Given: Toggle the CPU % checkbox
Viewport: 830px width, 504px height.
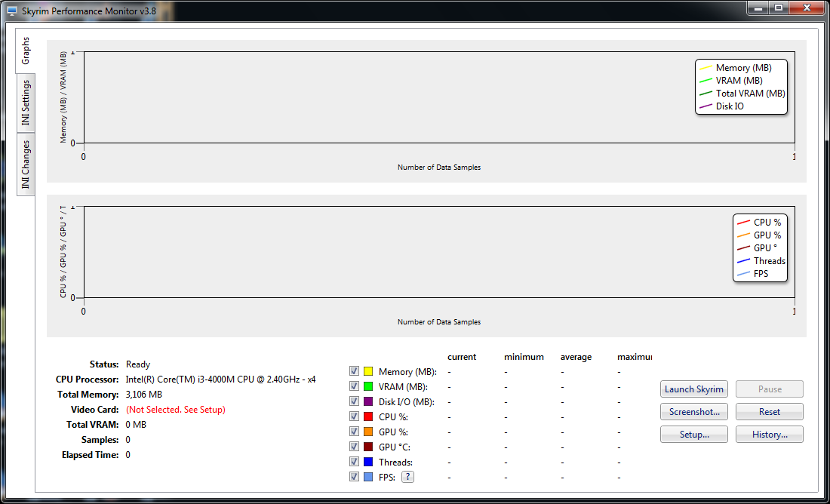Looking at the screenshot, I should coord(354,416).
